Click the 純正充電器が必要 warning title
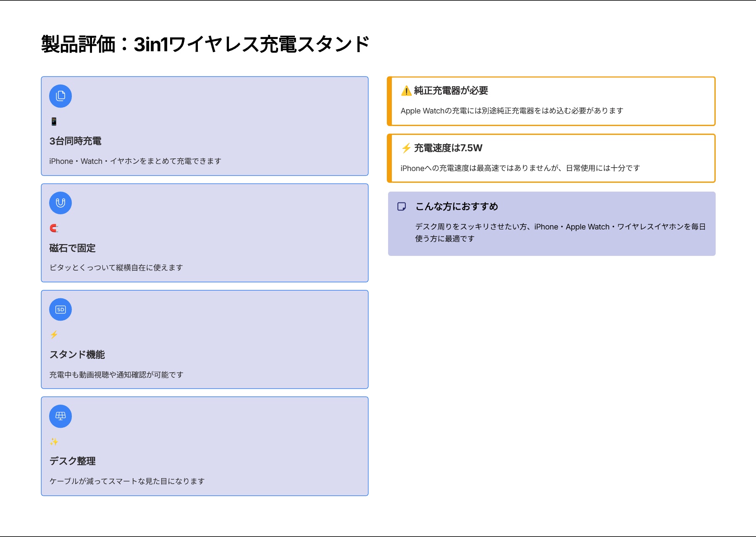Viewport: 756px width, 537px height. pyautogui.click(x=451, y=91)
